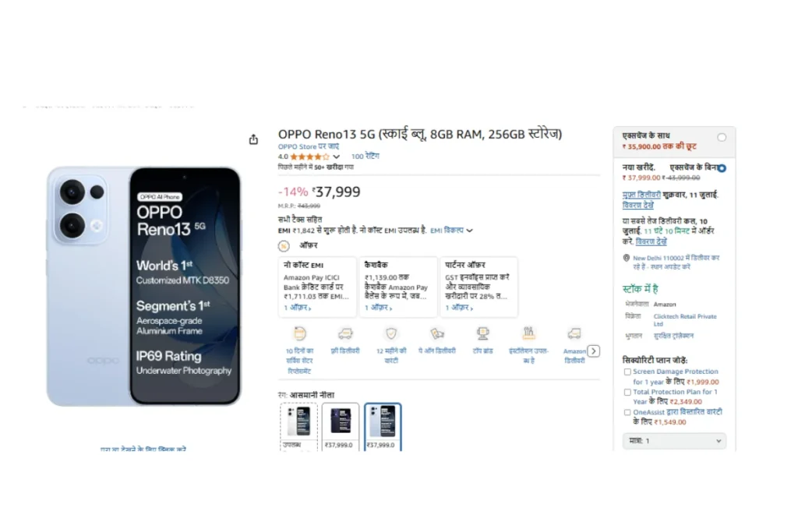This screenshot has height=532, width=798.
Task: Click the location pin for New Delhi 110002
Action: 627,258
